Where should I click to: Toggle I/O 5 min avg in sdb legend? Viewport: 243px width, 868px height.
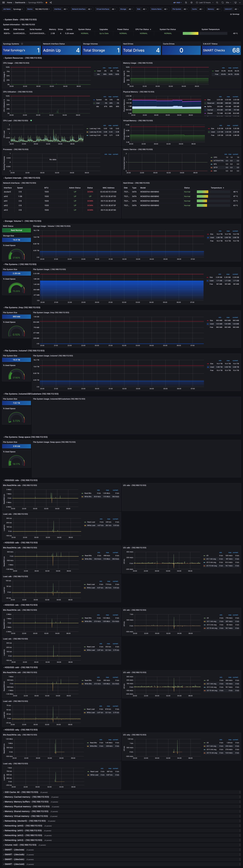pyautogui.click(x=211, y=562)
